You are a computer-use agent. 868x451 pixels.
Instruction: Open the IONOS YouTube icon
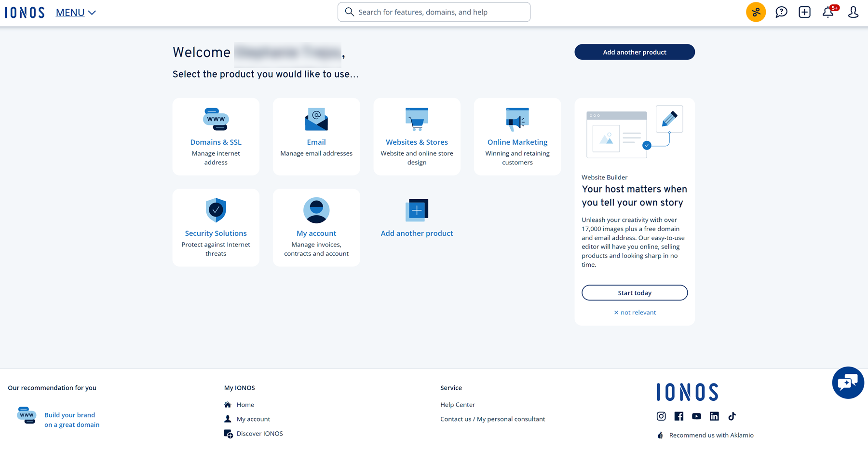pyautogui.click(x=696, y=416)
